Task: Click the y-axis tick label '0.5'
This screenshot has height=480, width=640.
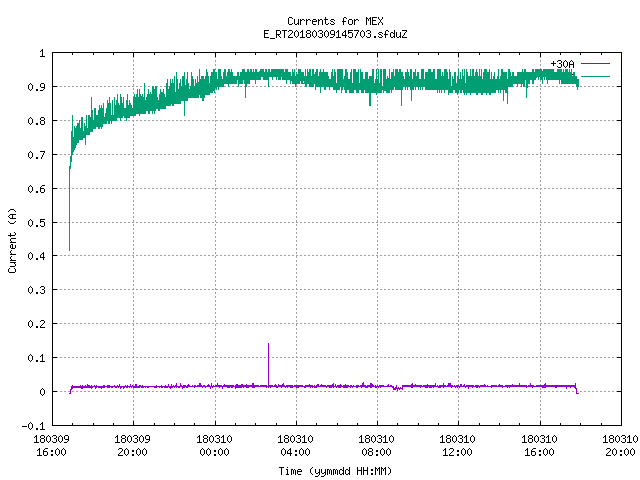Action: pyautogui.click(x=36, y=223)
